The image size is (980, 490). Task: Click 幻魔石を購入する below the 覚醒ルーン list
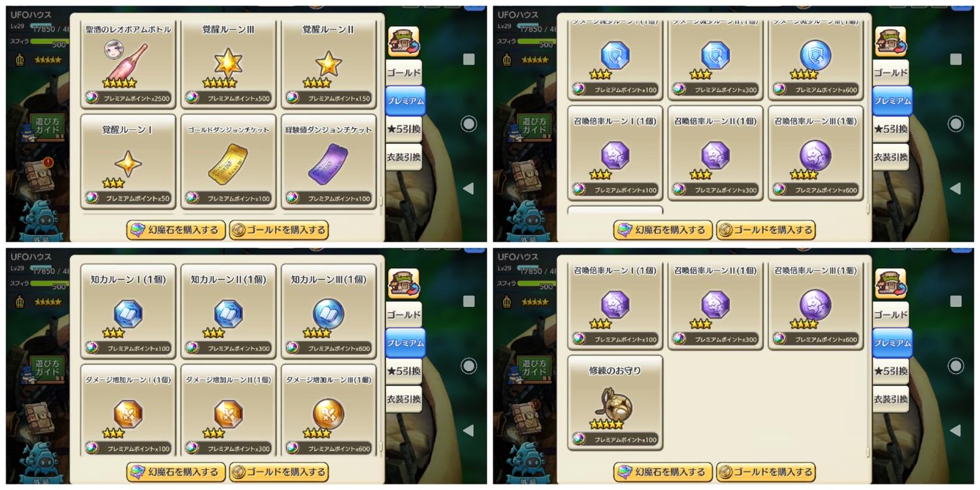(x=176, y=230)
